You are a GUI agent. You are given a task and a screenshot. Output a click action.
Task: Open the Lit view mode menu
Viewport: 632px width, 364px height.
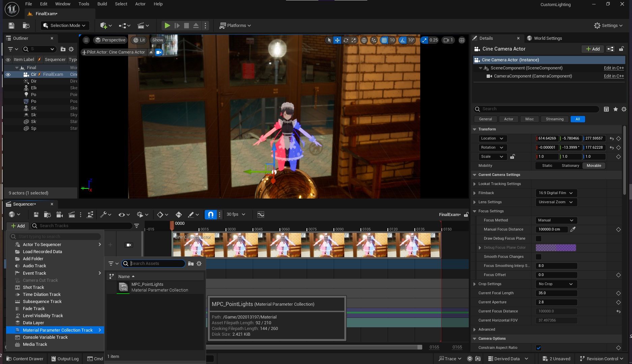(139, 40)
